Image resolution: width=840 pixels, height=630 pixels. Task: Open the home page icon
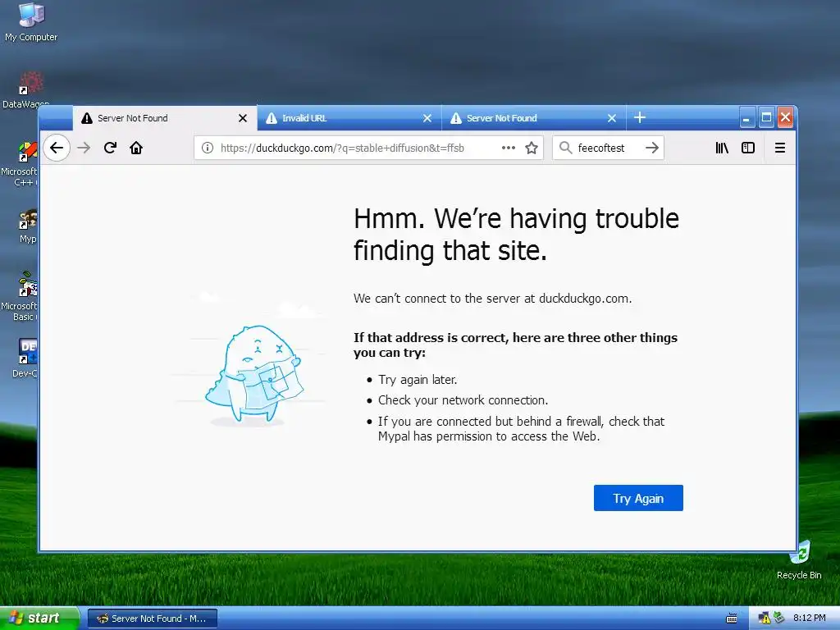pos(136,148)
